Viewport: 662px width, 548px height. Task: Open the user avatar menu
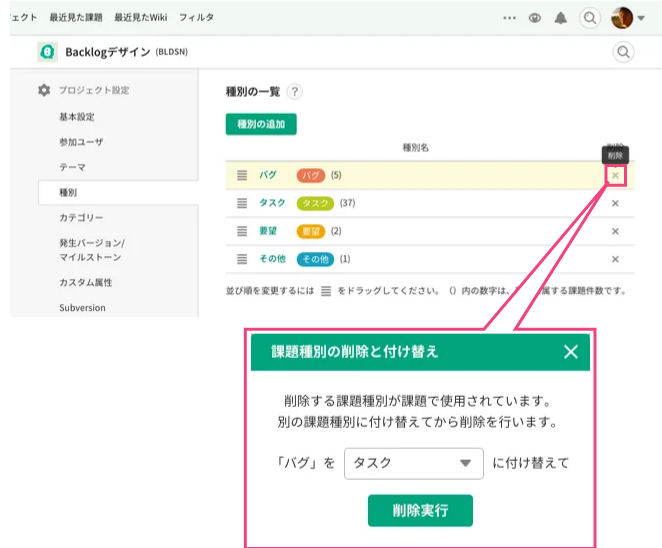pos(622,18)
